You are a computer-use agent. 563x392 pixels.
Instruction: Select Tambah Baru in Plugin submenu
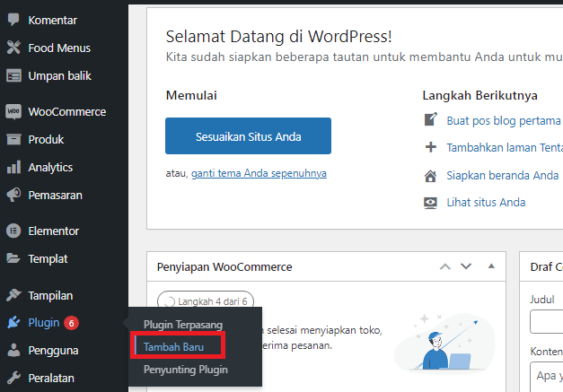[174, 347]
